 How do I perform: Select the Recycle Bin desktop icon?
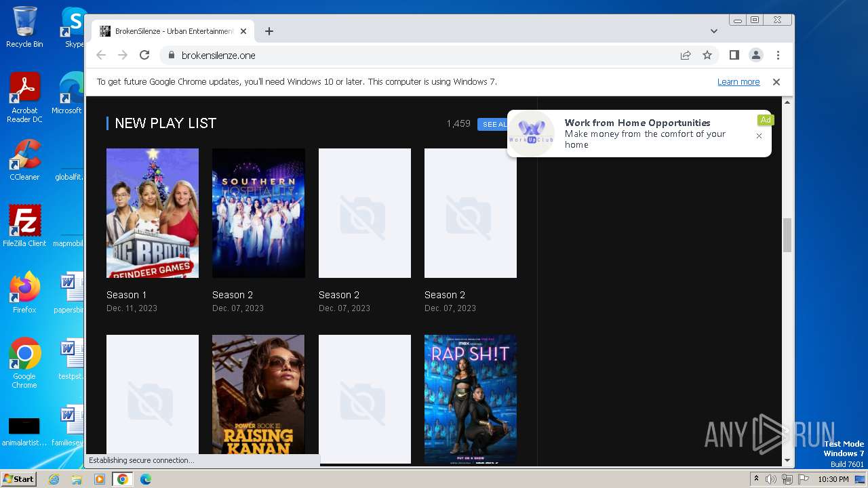(x=24, y=27)
